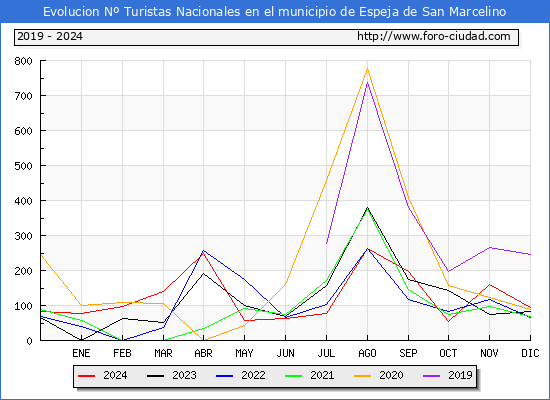Open the http://www.foro-ciudad.com link text

point(434,36)
